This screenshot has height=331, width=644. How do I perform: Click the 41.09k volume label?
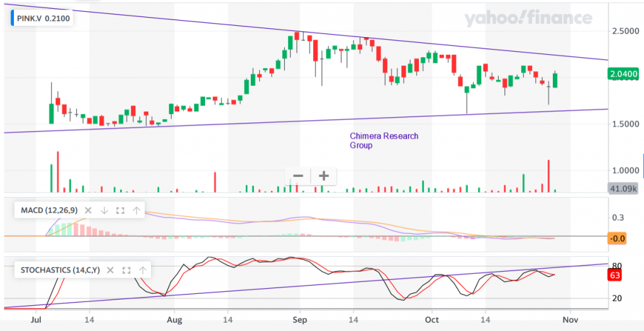pyautogui.click(x=623, y=188)
